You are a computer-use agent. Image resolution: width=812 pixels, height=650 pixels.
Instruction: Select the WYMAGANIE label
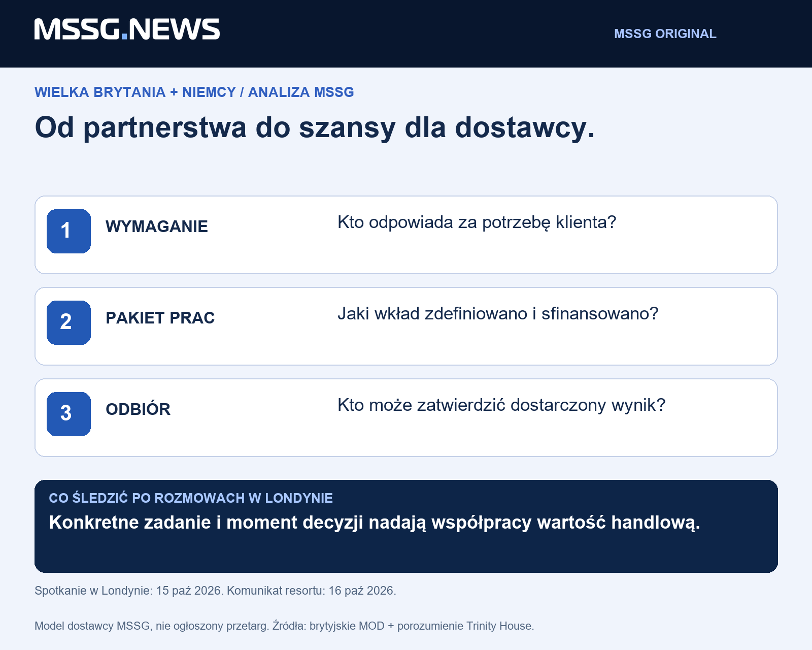tap(157, 226)
